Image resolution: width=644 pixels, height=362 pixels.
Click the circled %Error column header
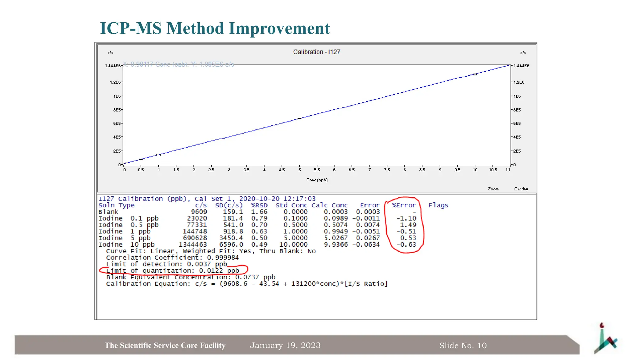click(404, 206)
